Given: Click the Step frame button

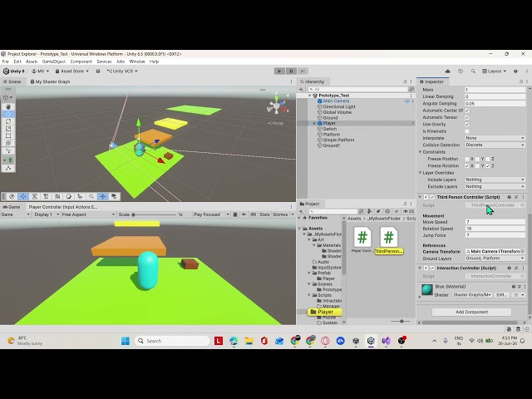Looking at the screenshot, I should pos(303,71).
